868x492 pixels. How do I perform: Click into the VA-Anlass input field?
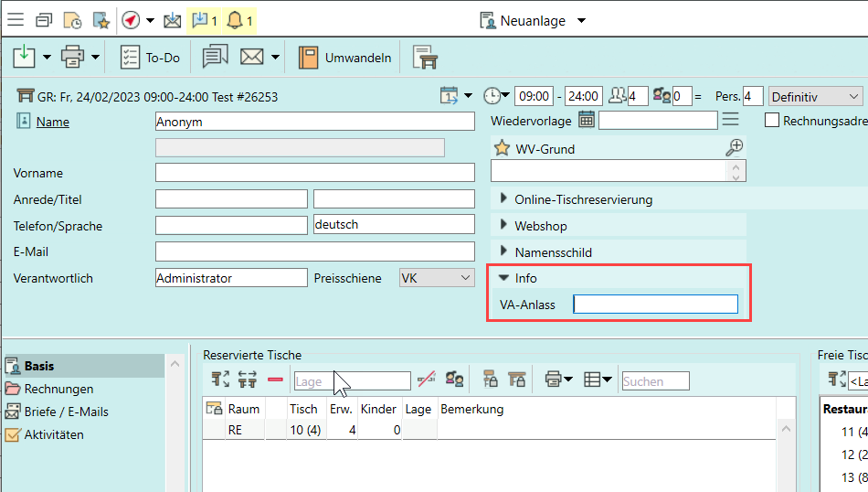(655, 305)
